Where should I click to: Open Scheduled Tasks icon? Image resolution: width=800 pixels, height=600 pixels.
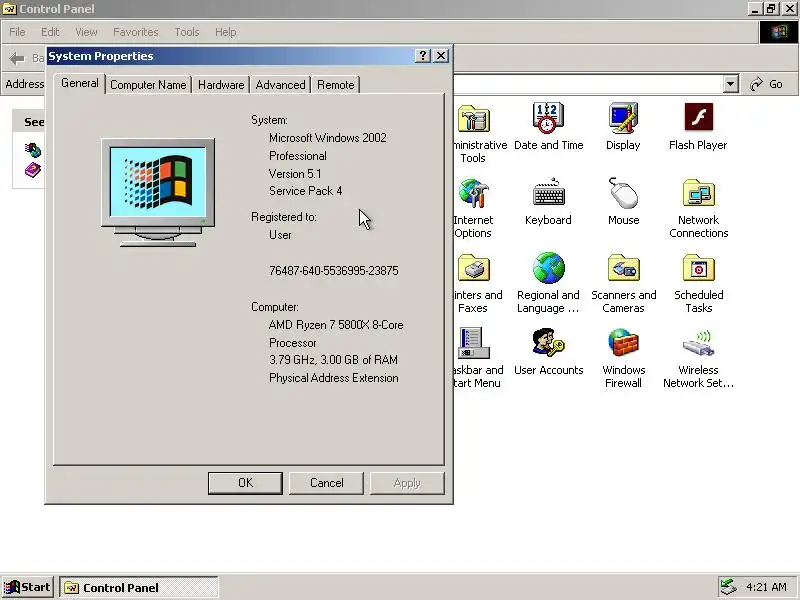[x=698, y=268]
